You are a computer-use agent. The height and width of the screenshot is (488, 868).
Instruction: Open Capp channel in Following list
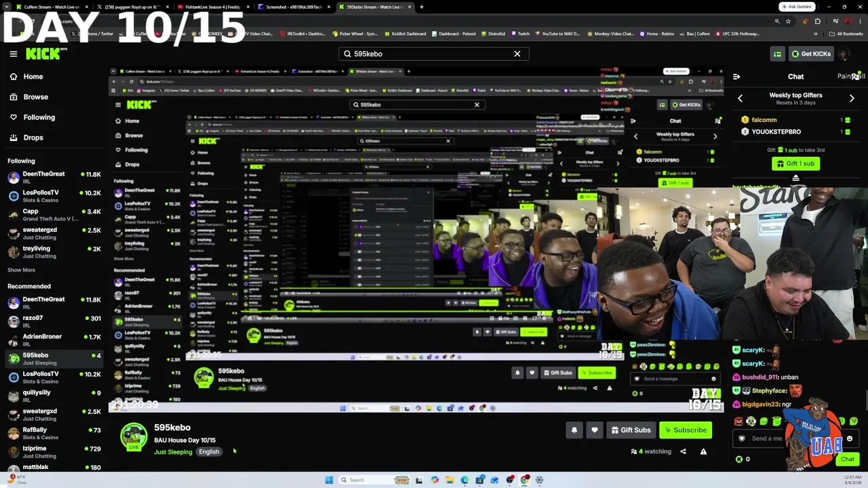[53, 215]
